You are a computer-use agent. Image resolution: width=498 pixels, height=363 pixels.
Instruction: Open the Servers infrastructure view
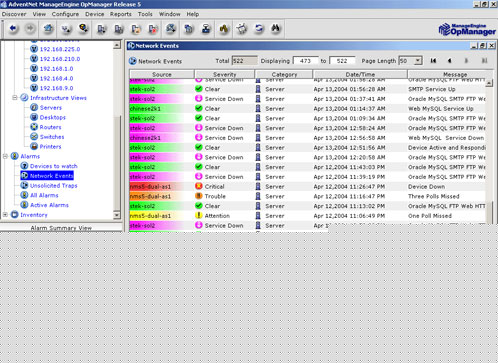pos(51,108)
